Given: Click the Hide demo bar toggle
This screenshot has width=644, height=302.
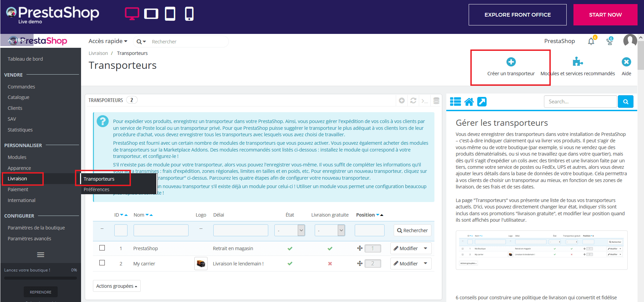Looking at the screenshot, I should 17,40.
